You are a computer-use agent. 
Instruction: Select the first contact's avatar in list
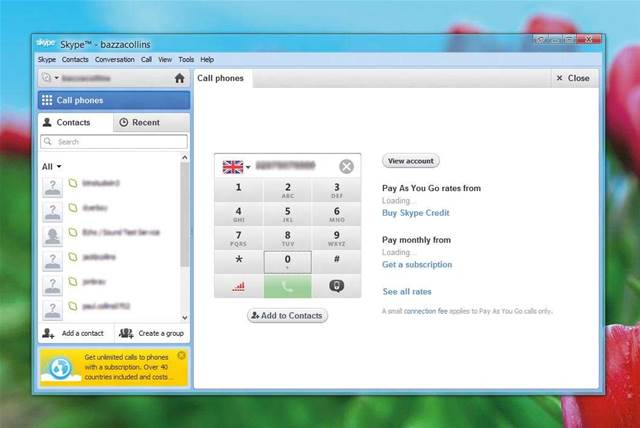[x=53, y=187]
